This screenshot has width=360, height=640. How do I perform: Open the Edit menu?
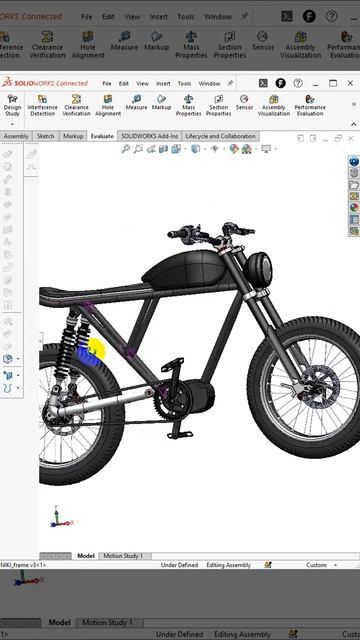(x=124, y=83)
